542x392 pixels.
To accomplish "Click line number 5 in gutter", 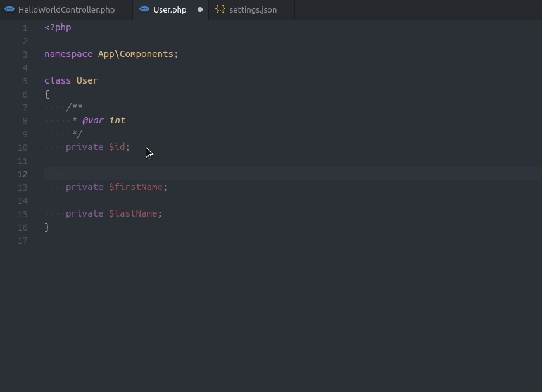I will point(25,81).
